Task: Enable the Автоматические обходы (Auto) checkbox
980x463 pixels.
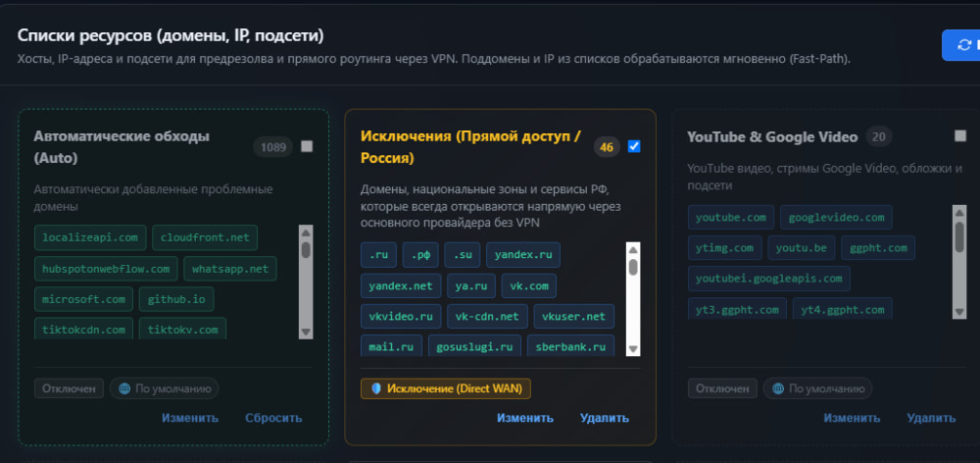Action: [306, 146]
